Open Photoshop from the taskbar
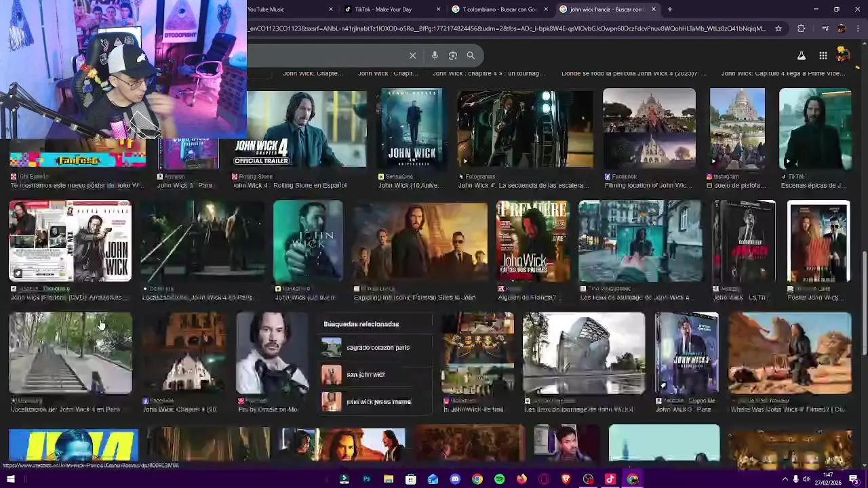Viewport: 868px width, 488px height. point(366,479)
